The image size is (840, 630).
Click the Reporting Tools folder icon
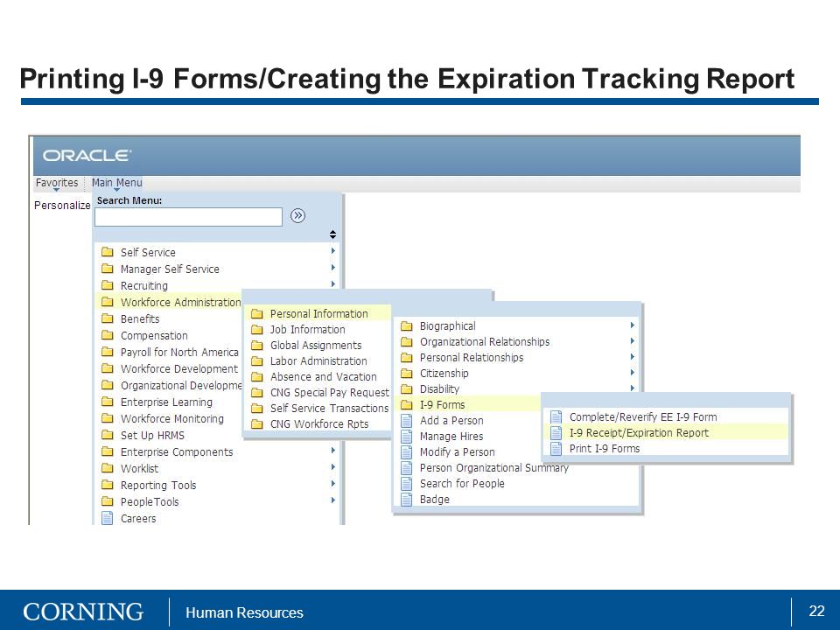coord(107,484)
